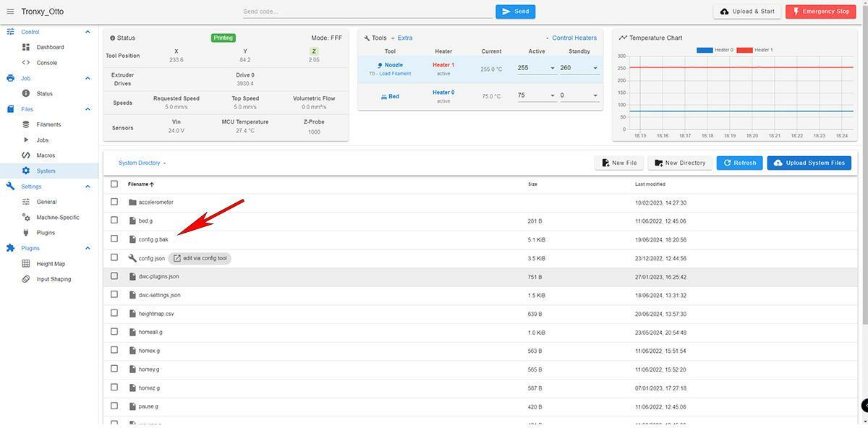The image size is (868, 436).
Task: Click Upload System Files button
Action: pos(809,163)
